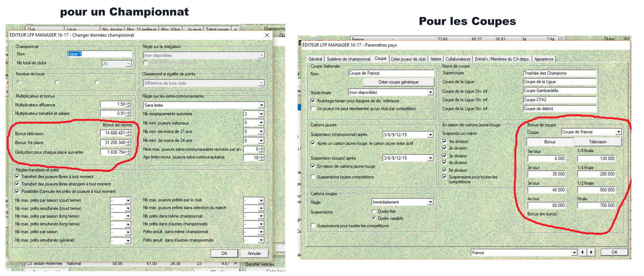This screenshot has height=276, width=644.
Task: Increase Multiplicateur transfert et salaire value
Action: (129, 112)
